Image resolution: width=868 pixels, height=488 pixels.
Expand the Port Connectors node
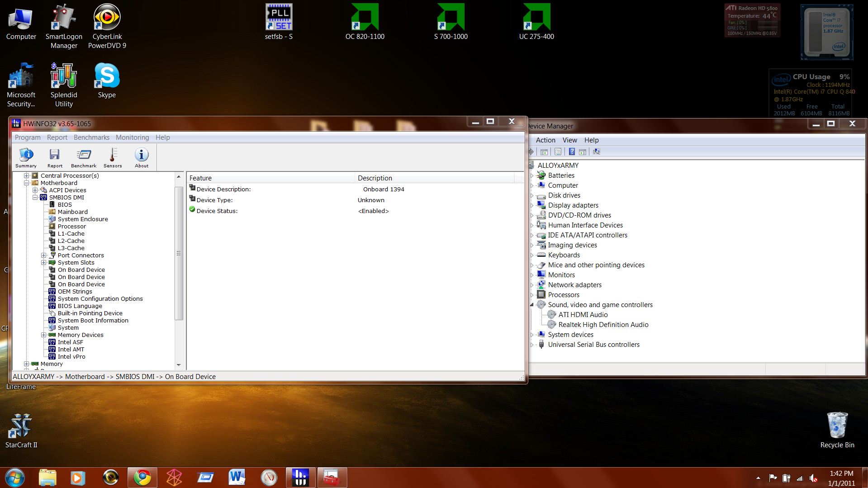[x=44, y=255]
